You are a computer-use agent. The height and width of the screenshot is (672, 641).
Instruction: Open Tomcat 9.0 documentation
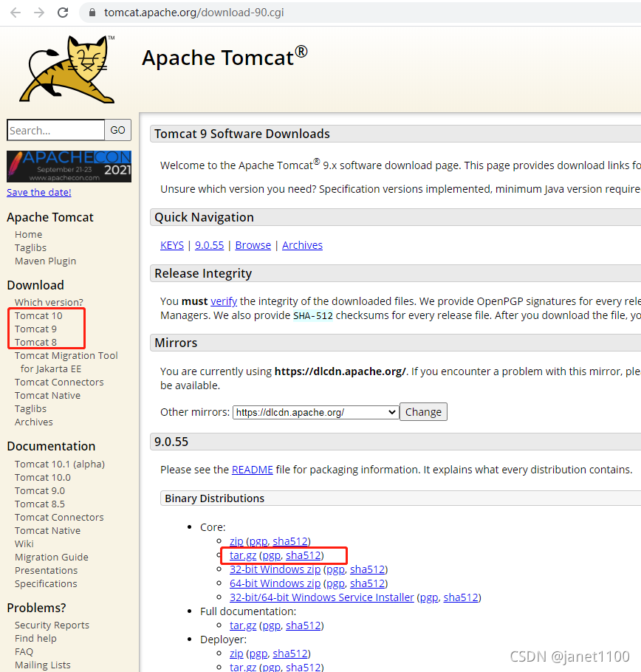[40, 491]
